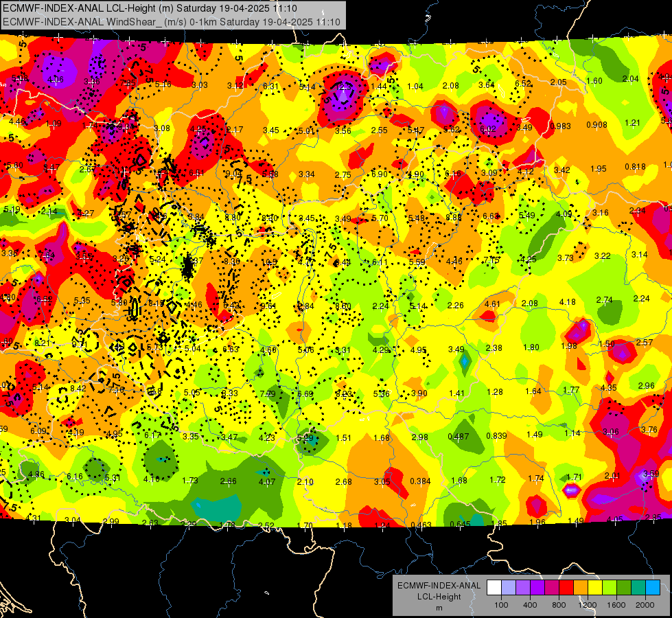
Task: Pick the red legend swatch
Action: [566, 588]
